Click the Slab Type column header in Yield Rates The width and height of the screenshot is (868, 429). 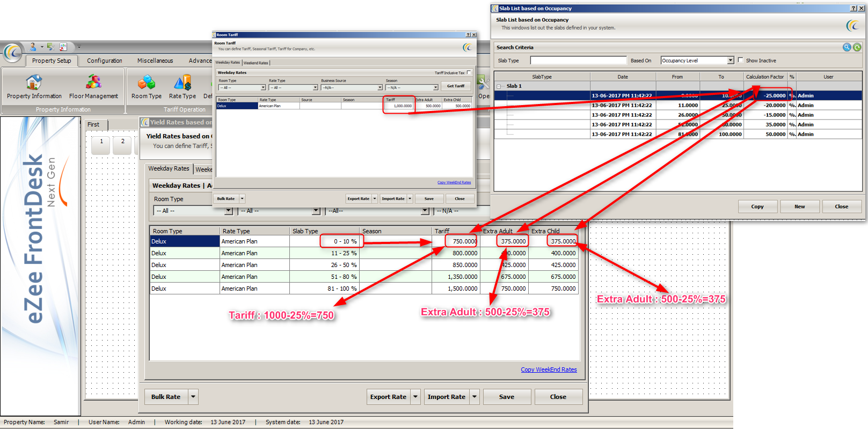(324, 231)
